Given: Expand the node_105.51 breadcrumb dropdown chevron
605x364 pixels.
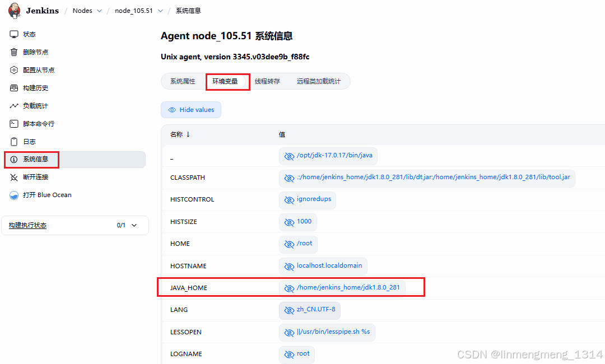Looking at the screenshot, I should (160, 11).
